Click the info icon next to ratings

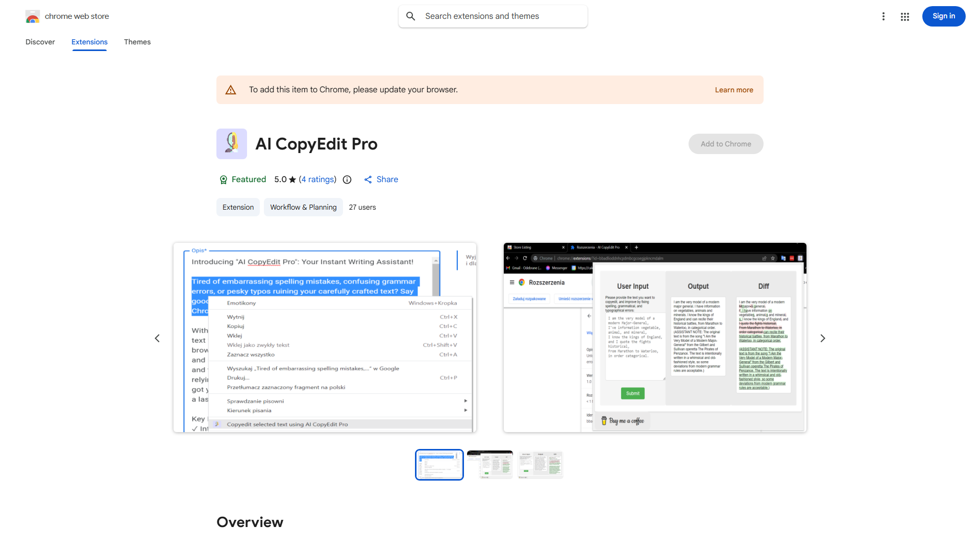tap(347, 180)
